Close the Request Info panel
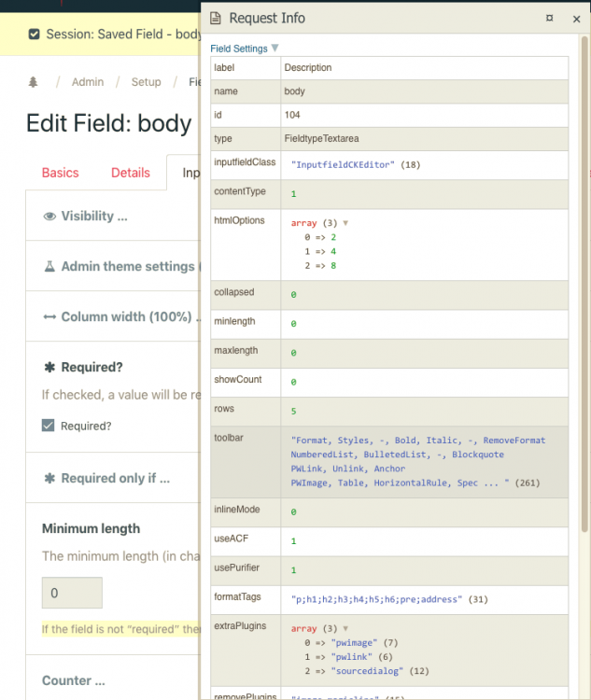Image resolution: width=591 pixels, height=700 pixels. (x=574, y=18)
